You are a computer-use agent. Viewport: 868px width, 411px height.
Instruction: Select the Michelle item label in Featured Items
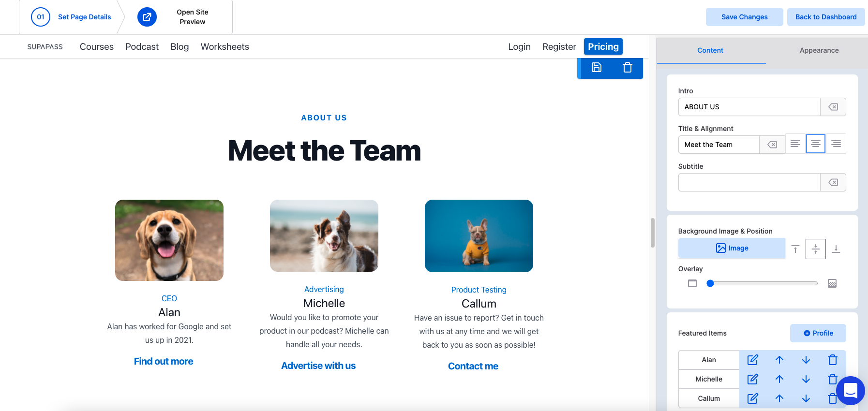[709, 379]
